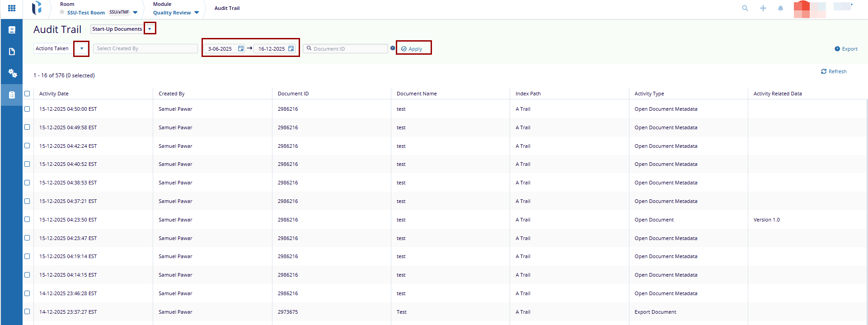Image resolution: width=868 pixels, height=325 pixels.
Task: Open the end date calendar picker
Action: (x=291, y=49)
